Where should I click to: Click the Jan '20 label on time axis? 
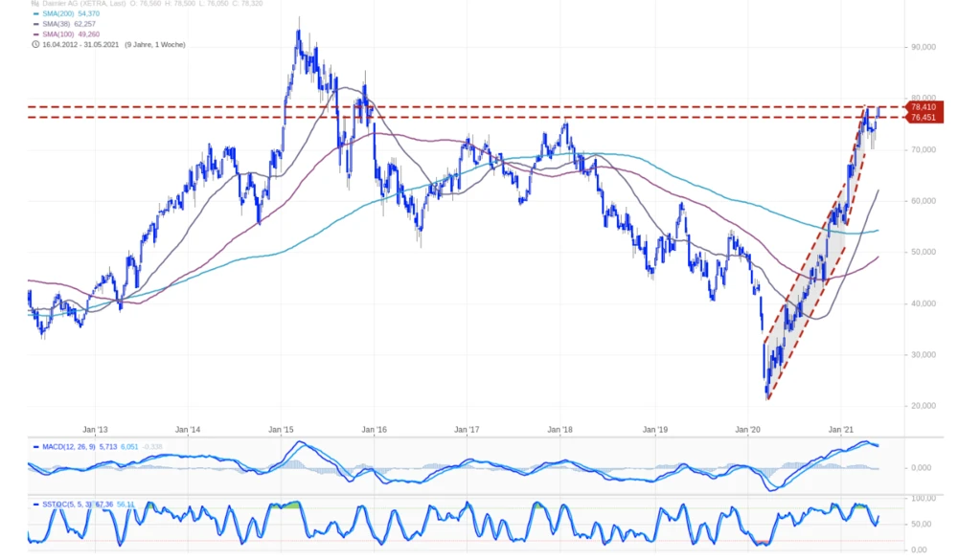point(747,430)
